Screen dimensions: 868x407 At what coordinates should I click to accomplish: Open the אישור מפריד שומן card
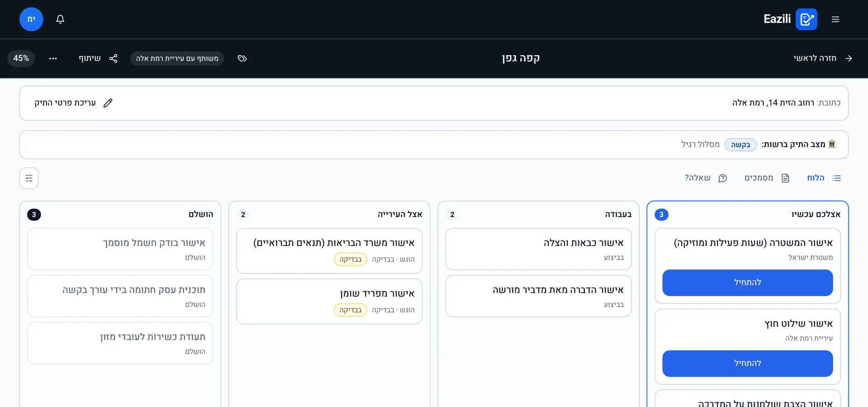point(329,302)
